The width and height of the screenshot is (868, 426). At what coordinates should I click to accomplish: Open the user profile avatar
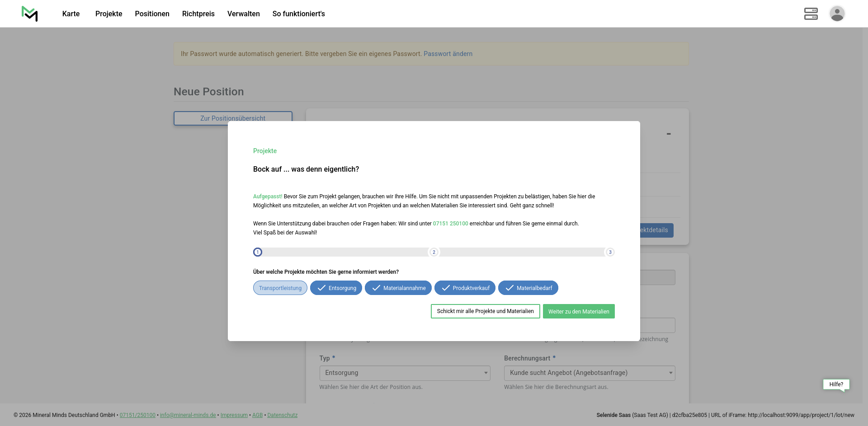coord(837,14)
